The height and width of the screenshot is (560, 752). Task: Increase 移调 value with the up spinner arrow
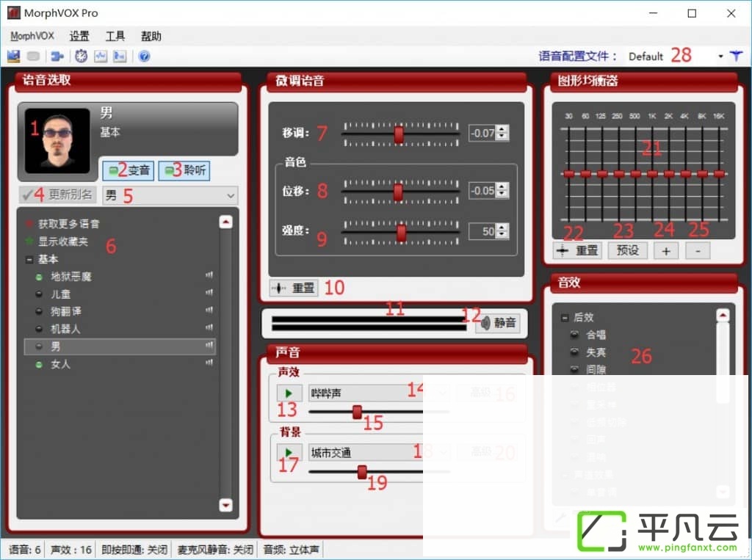coord(502,128)
